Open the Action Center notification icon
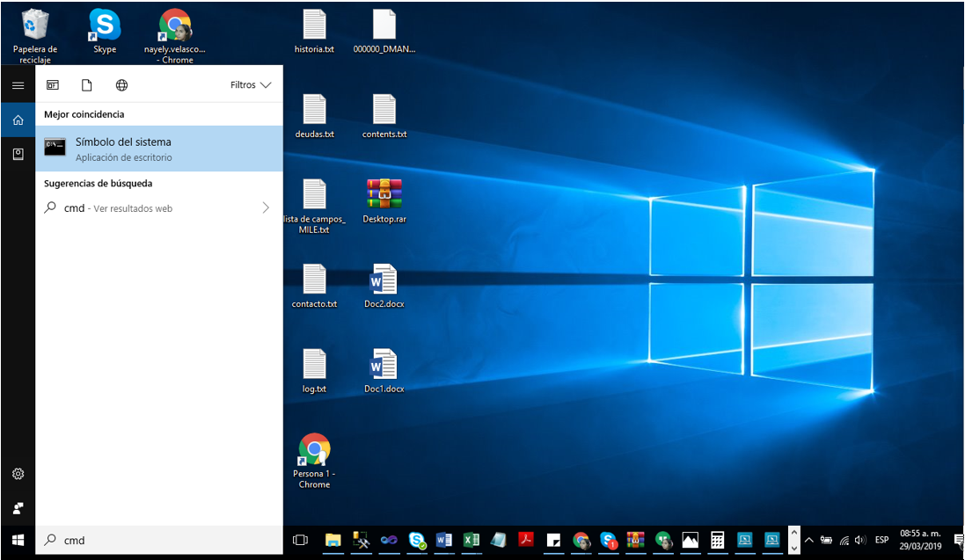The width and height of the screenshot is (965, 560). point(958,541)
